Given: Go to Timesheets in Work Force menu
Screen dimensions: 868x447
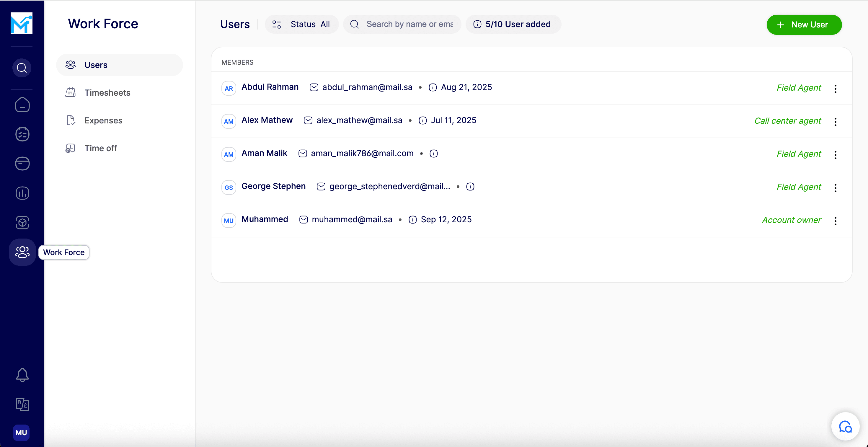Looking at the screenshot, I should 107,93.
